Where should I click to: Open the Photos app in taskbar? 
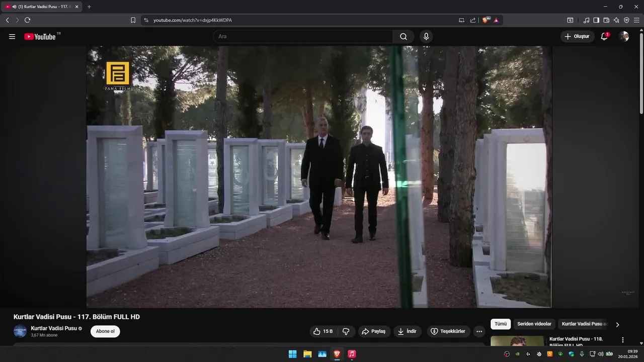point(322,354)
